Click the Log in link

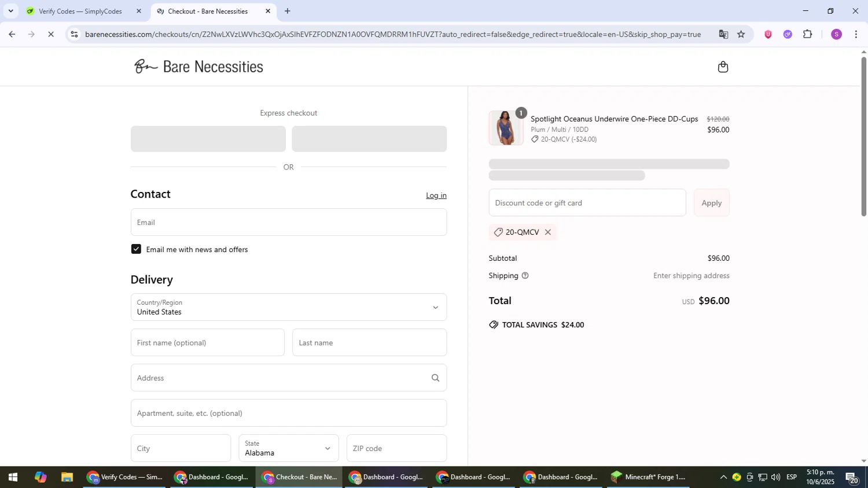[x=436, y=195]
